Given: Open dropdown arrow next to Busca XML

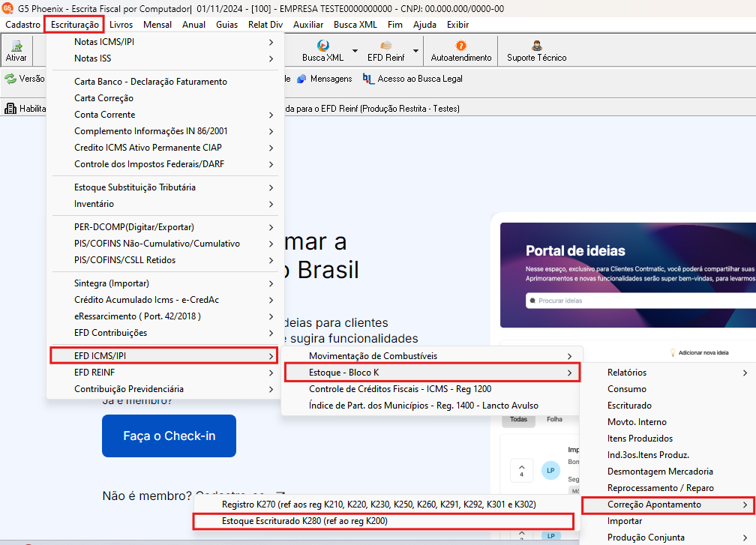Looking at the screenshot, I should (355, 50).
